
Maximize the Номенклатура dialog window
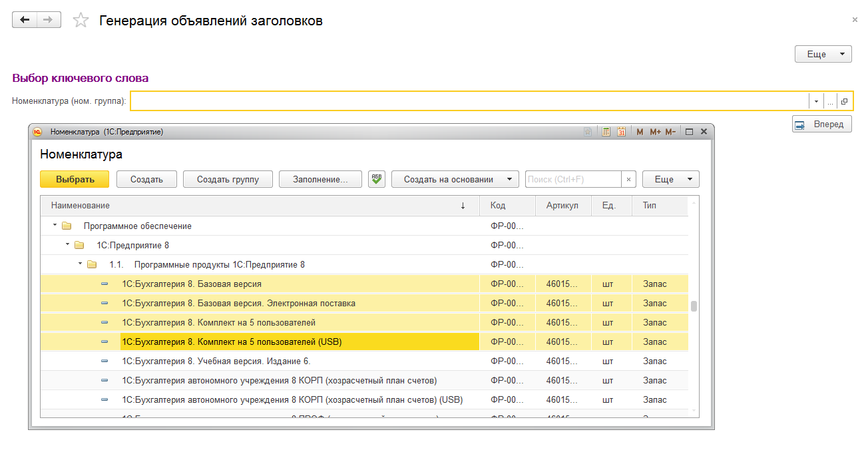[690, 132]
